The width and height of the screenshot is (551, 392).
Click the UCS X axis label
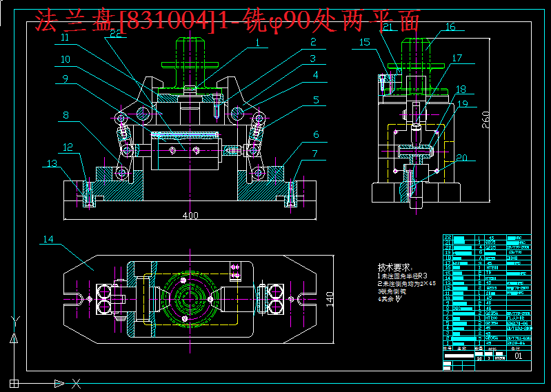click(77, 383)
